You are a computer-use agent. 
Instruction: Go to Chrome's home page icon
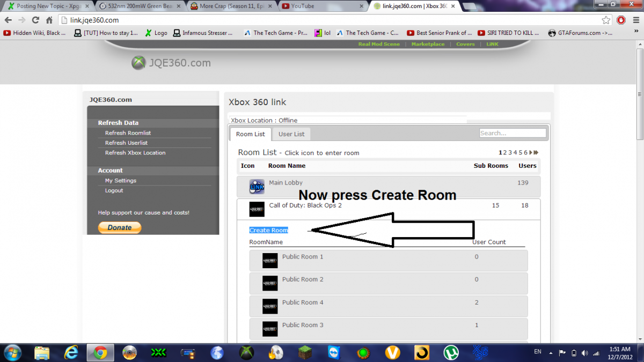[49, 20]
